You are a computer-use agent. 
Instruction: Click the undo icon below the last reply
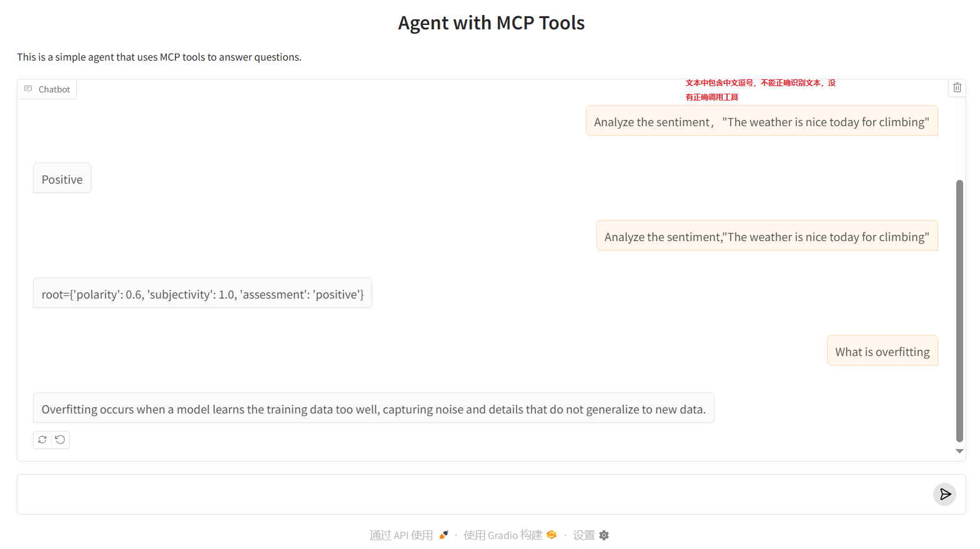[x=60, y=440]
